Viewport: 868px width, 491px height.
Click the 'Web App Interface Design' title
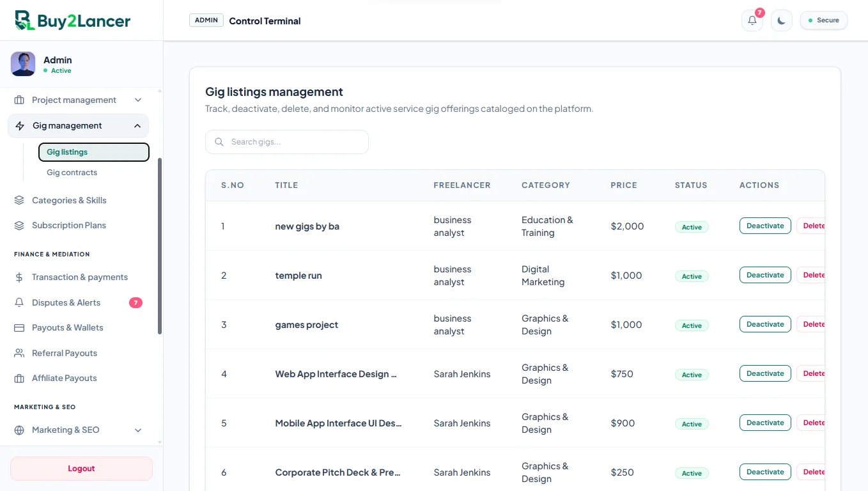(336, 374)
